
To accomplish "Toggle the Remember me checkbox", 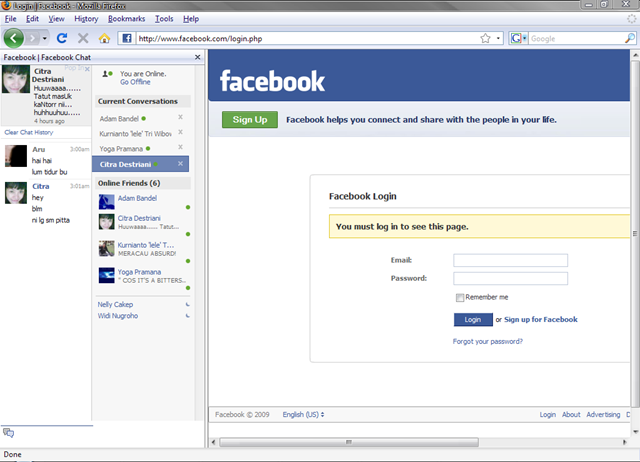I will pos(460,298).
